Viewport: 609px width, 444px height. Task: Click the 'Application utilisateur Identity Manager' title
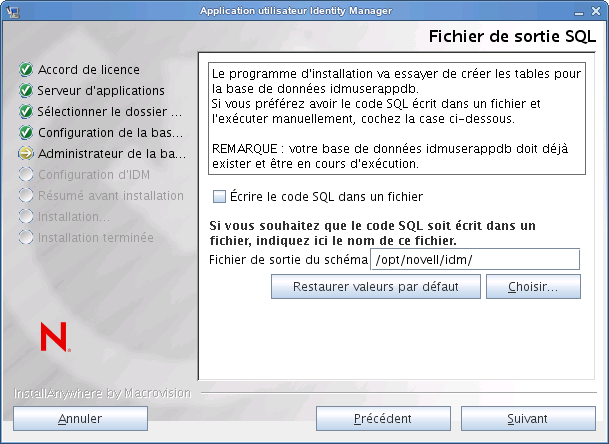click(x=296, y=11)
